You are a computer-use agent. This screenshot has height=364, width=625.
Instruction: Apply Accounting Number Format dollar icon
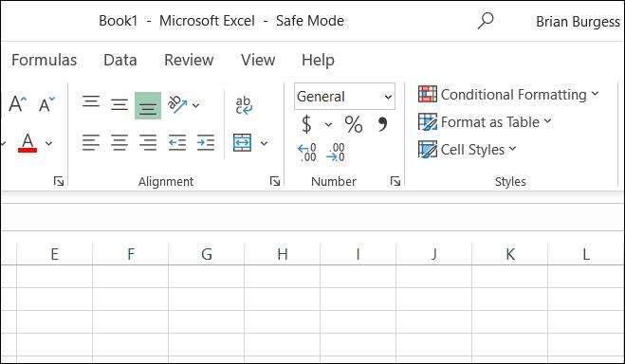[x=306, y=124]
